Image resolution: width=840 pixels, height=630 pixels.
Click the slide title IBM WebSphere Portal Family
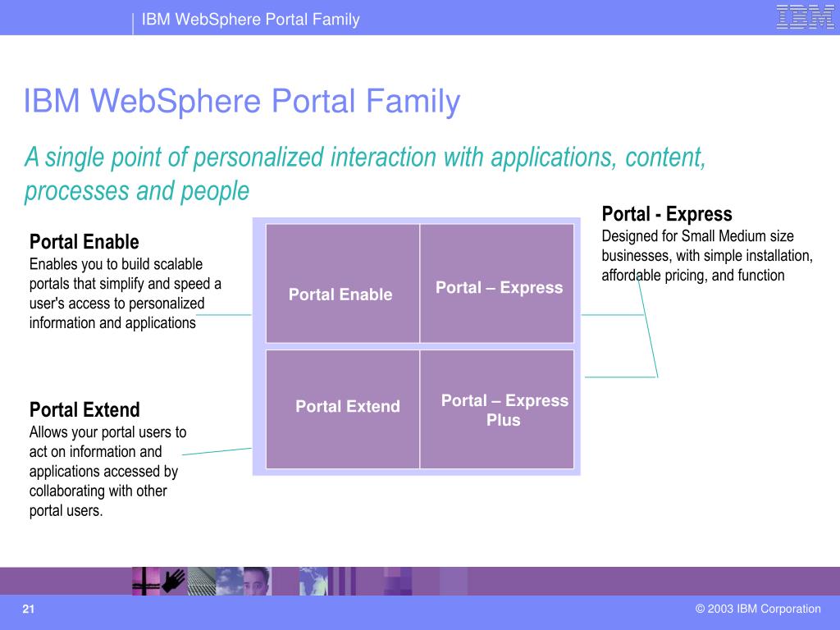pyautogui.click(x=242, y=101)
